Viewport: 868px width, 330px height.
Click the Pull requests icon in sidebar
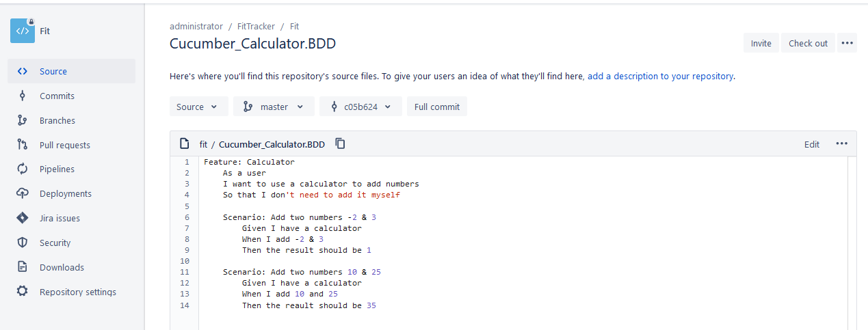pyautogui.click(x=23, y=145)
